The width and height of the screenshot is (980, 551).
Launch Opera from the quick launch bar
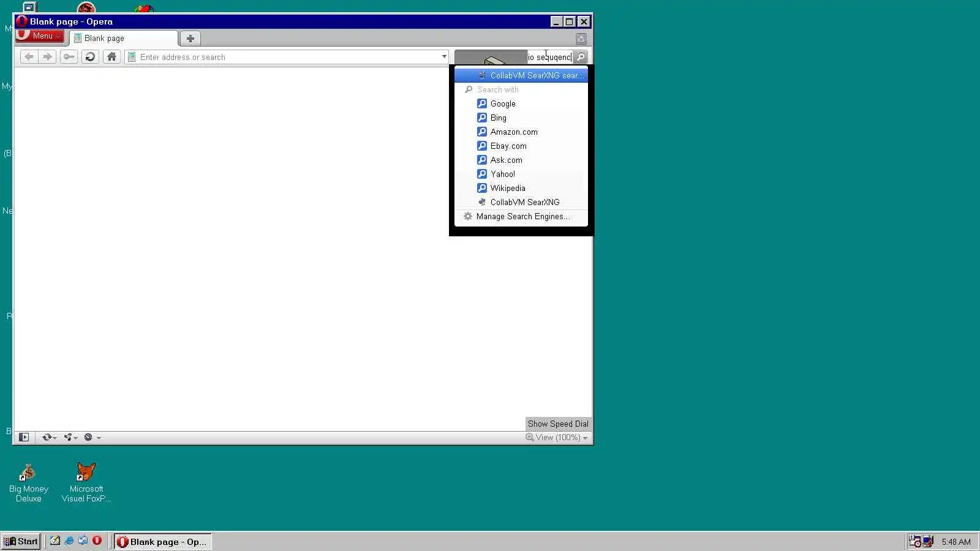click(97, 541)
